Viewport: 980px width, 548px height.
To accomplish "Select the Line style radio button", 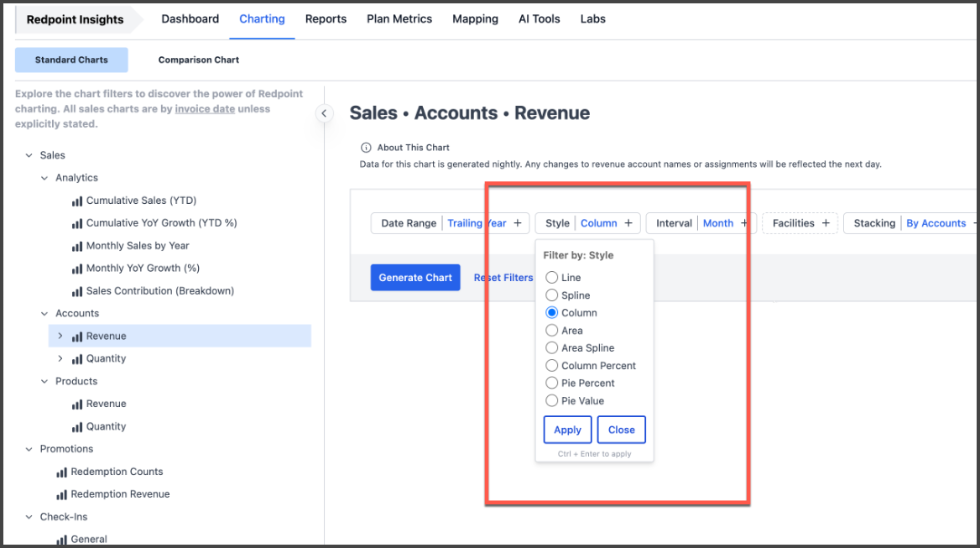I will [x=552, y=278].
